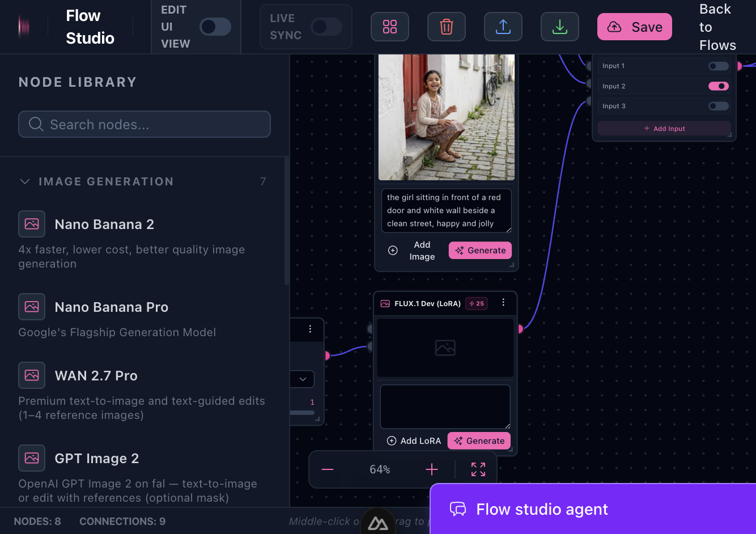Viewport: 756px width, 534px height.
Task: Open FLUX.1 Dev node three-dot menu
Action: pyautogui.click(x=503, y=303)
